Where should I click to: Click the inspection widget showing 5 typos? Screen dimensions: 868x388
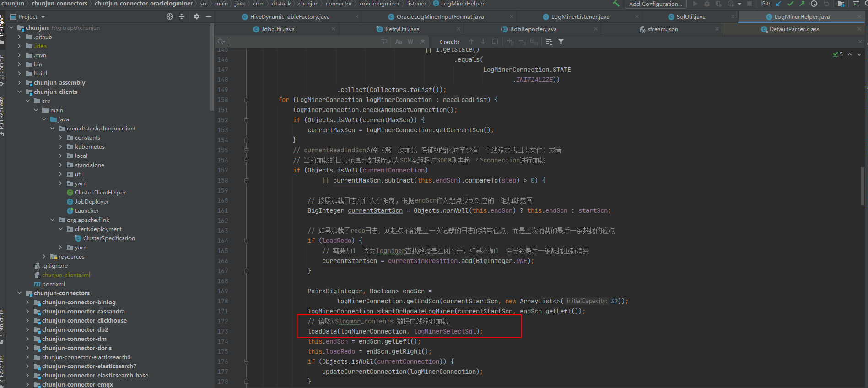point(838,54)
